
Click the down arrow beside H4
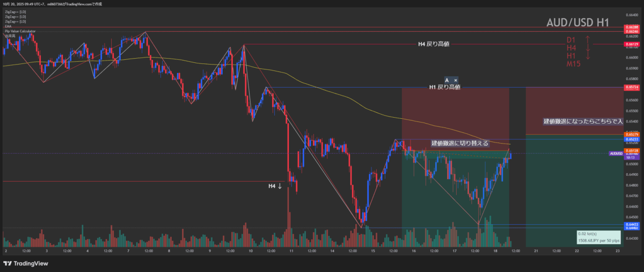point(588,48)
